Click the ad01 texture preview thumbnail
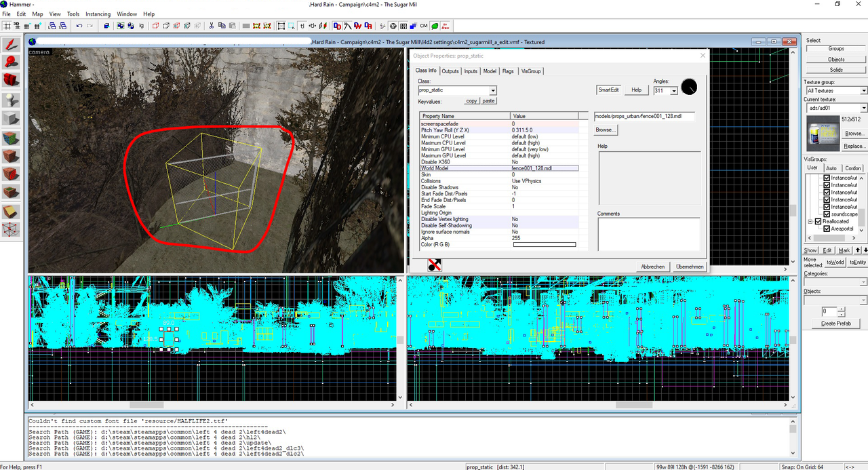Screen dimensions: 868x470 (823, 133)
